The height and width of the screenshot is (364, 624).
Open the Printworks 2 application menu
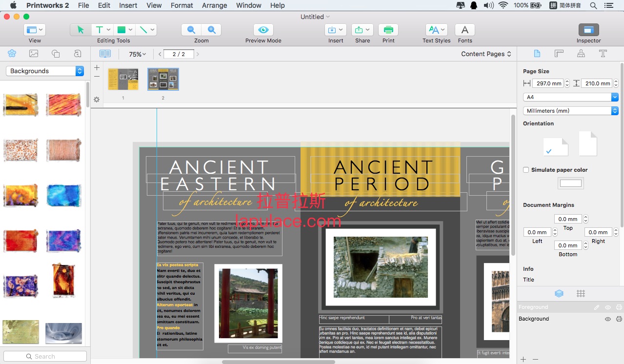[47, 5]
